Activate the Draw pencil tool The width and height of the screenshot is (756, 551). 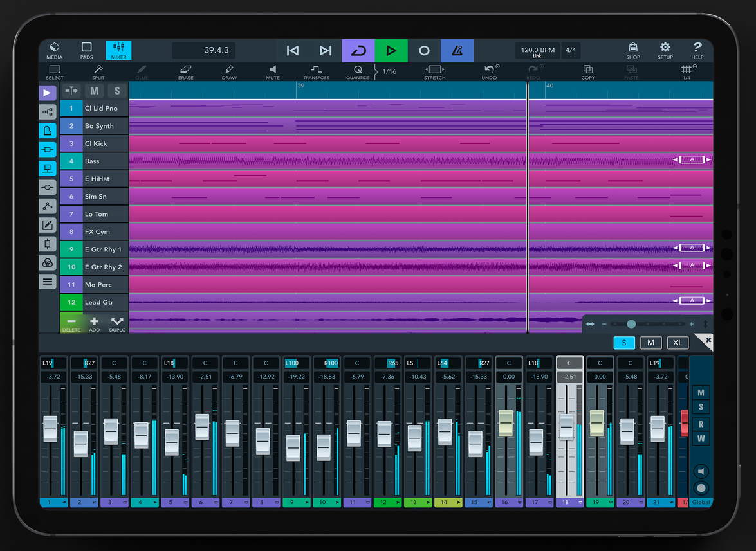229,71
